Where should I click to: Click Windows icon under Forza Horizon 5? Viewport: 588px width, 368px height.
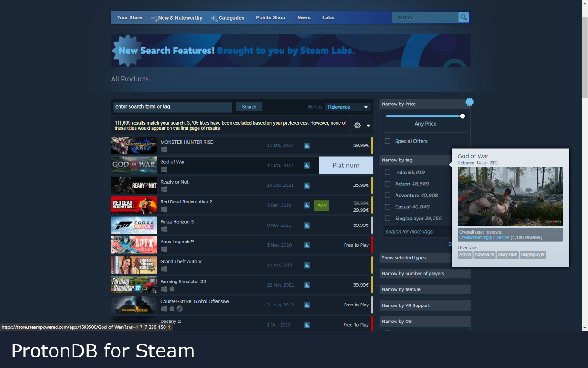pos(164,229)
